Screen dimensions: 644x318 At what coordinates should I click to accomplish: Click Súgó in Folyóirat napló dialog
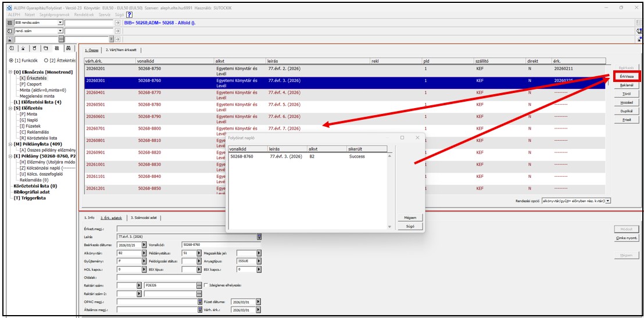click(x=410, y=226)
